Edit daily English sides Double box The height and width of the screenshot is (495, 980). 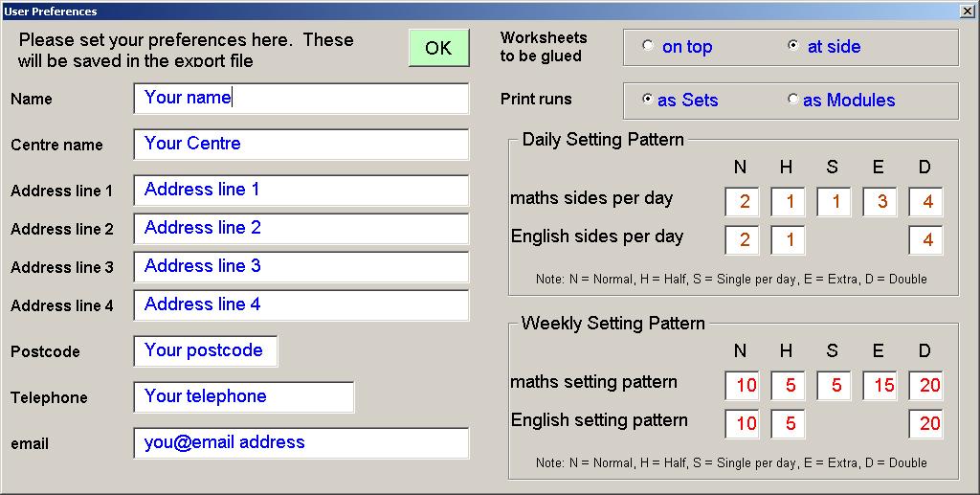[x=925, y=240]
